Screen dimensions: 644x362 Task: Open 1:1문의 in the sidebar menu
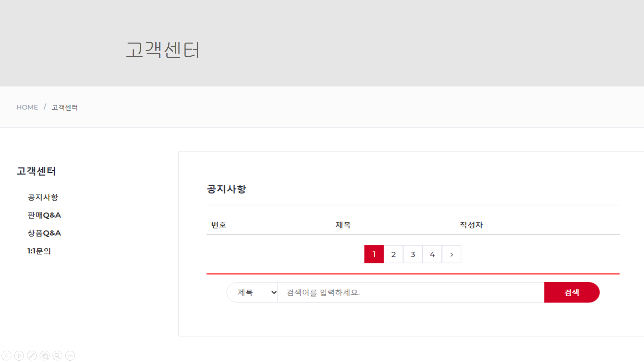(39, 251)
